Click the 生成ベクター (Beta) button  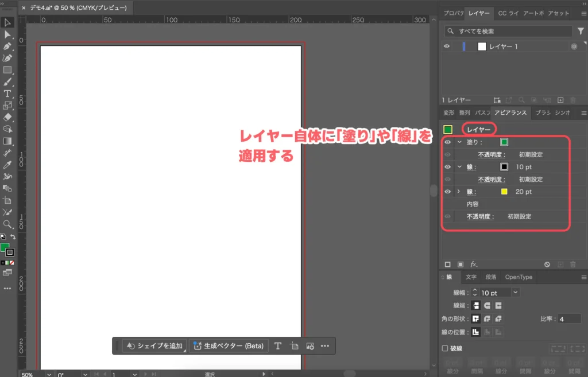(229, 346)
